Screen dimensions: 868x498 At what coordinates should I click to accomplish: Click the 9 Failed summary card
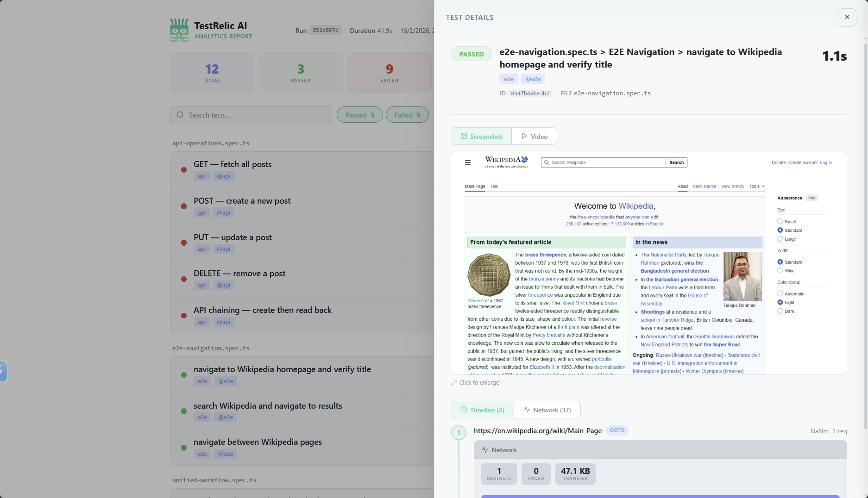click(390, 73)
